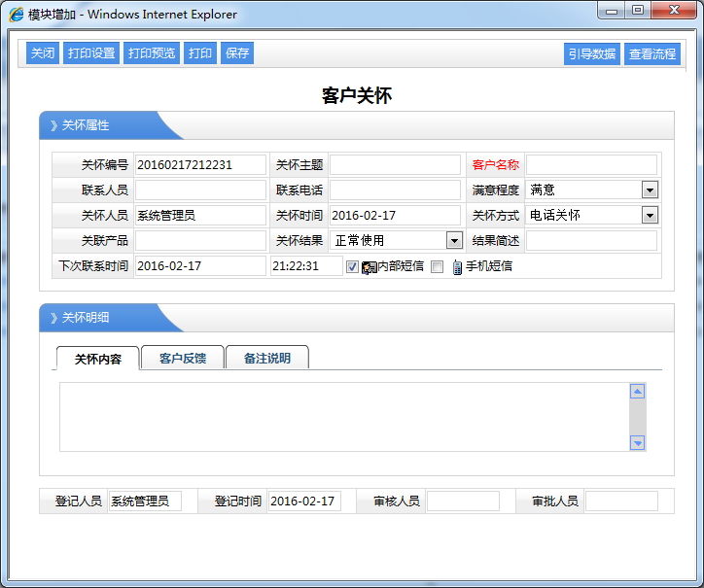Collapse the 关怀属性 section header

click(86, 125)
